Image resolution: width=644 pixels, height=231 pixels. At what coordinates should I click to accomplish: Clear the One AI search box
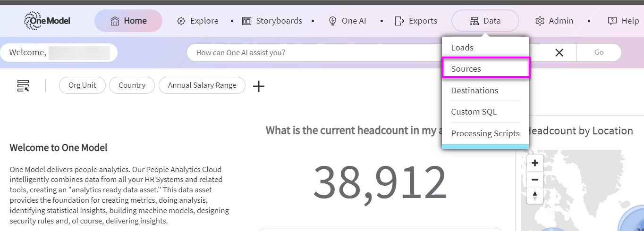[559, 53]
